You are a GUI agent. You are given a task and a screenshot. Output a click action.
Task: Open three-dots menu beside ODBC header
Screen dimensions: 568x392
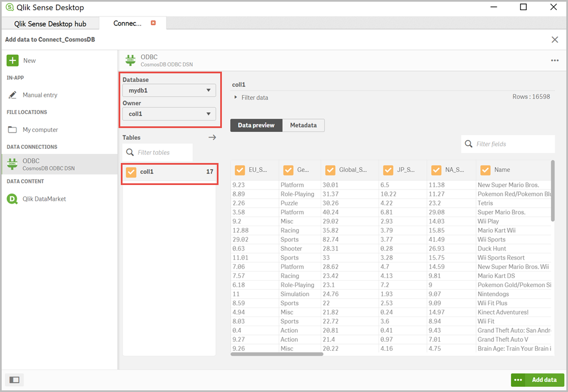coord(554,60)
